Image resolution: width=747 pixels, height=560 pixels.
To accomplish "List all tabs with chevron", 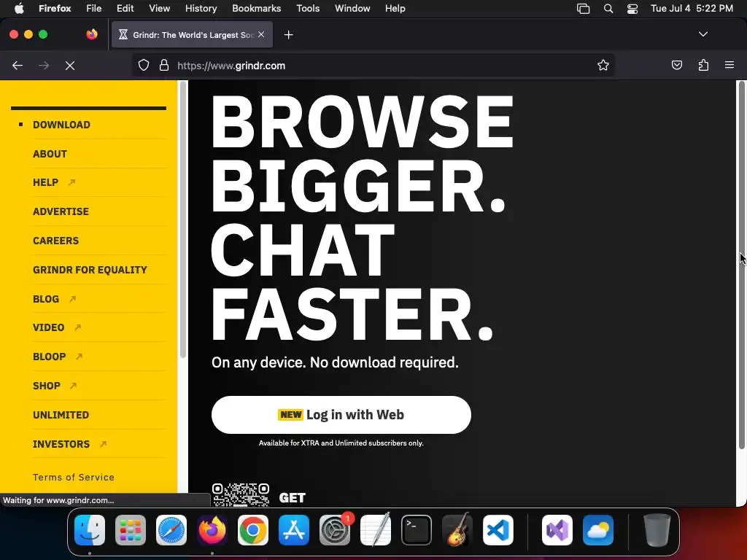I will point(703,34).
